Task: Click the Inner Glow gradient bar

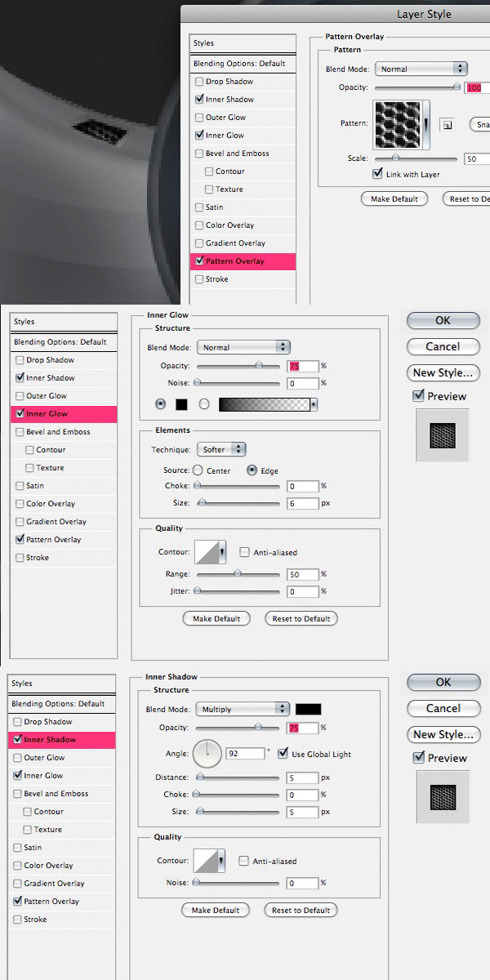Action: (265, 404)
